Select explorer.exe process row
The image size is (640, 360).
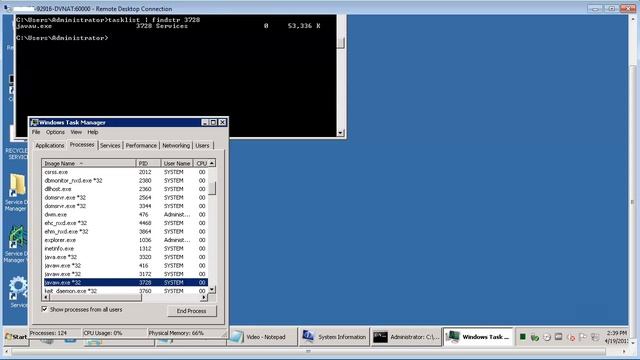click(x=125, y=240)
